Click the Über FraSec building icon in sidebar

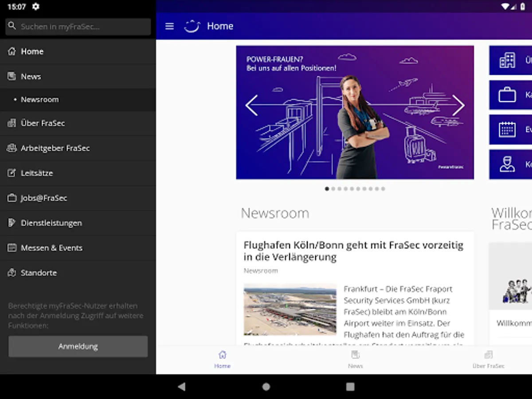click(x=12, y=123)
